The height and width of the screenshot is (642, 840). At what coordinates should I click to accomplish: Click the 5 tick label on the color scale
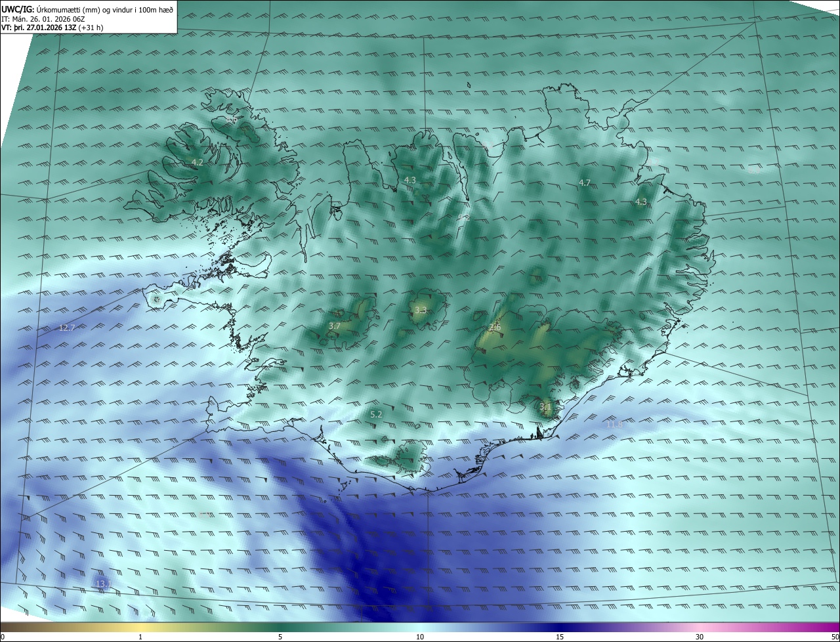tap(280, 637)
